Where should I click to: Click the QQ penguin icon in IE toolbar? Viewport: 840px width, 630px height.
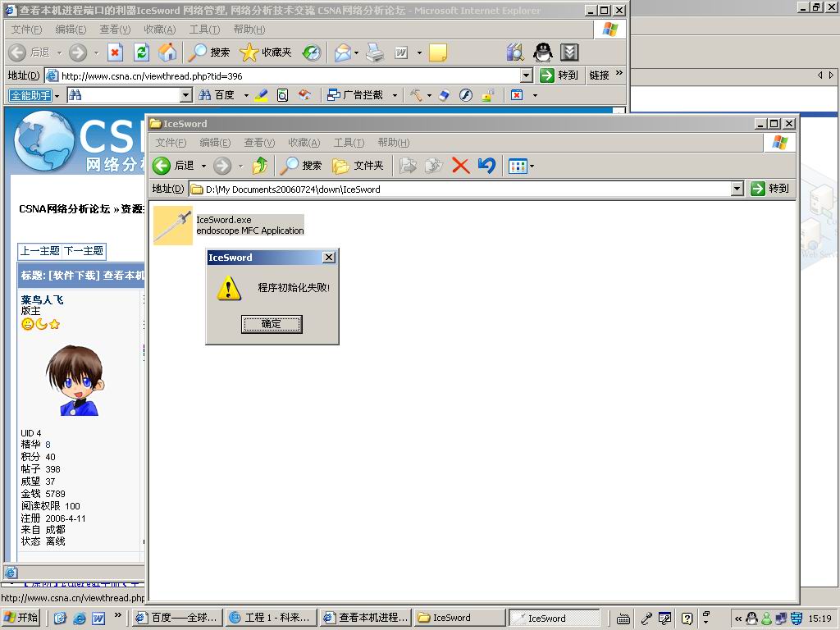pos(542,52)
